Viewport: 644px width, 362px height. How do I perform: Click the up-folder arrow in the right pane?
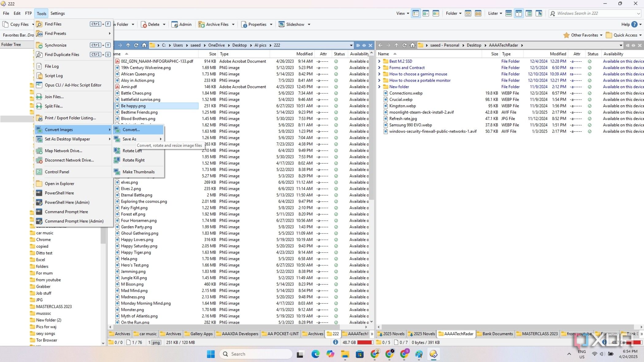[x=396, y=45]
